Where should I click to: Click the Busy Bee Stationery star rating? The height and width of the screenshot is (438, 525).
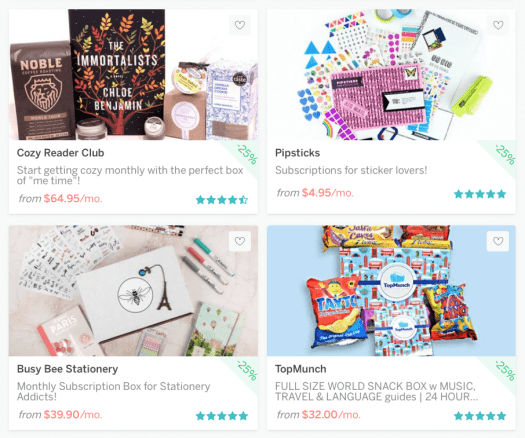point(222,416)
